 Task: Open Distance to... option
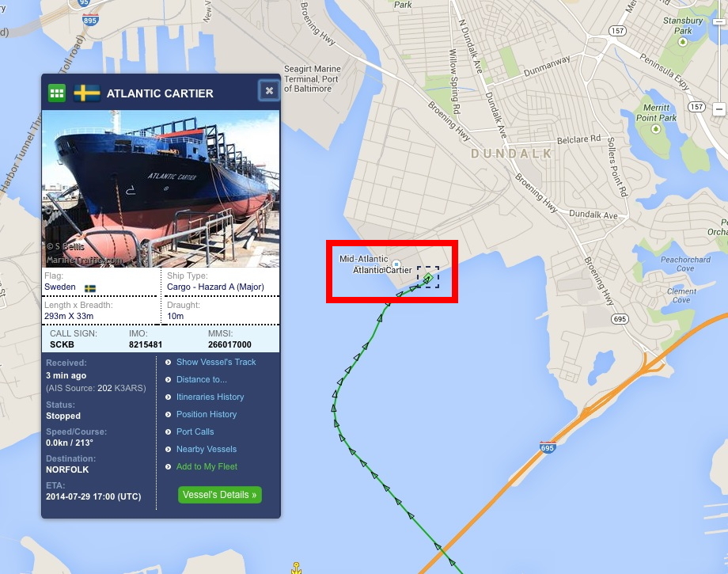tap(202, 379)
